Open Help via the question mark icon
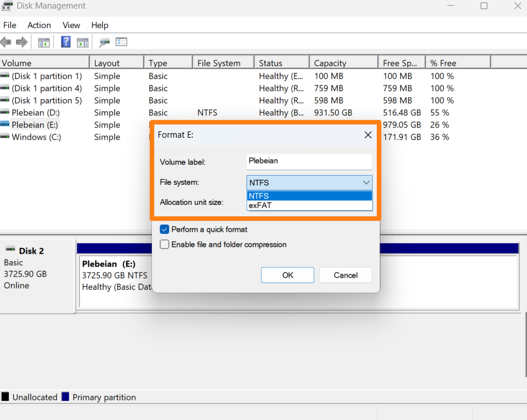 65,41
